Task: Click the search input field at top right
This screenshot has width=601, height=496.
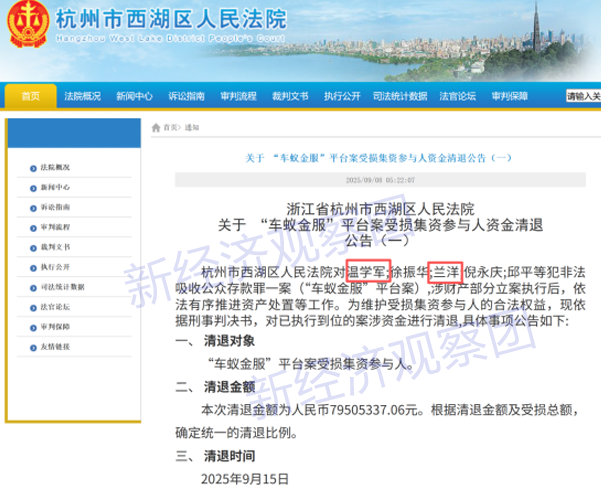Action: (583, 97)
